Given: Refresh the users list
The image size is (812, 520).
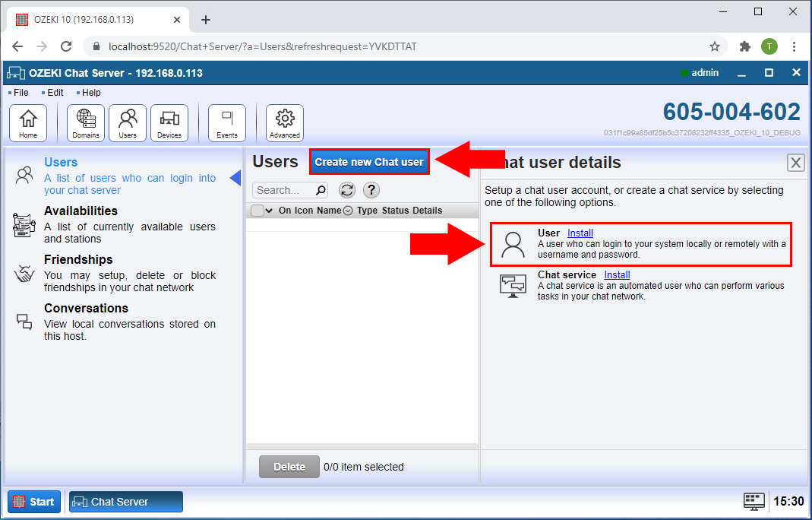Looking at the screenshot, I should click(347, 190).
